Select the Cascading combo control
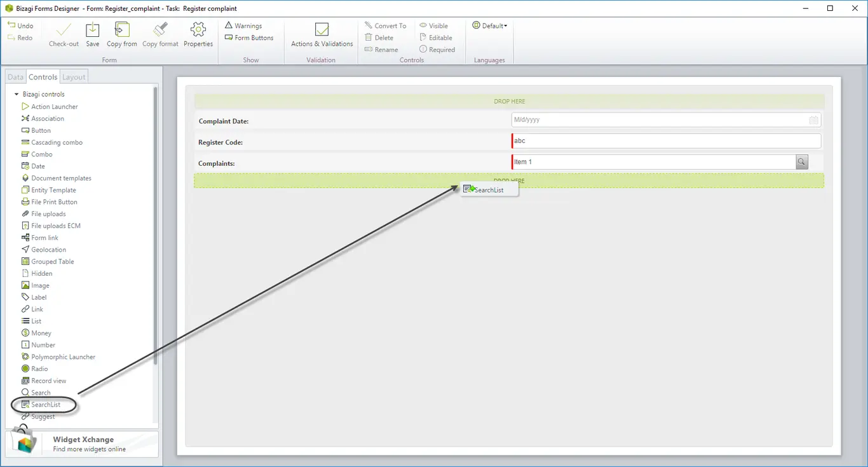Image resolution: width=868 pixels, height=467 pixels. point(52,142)
